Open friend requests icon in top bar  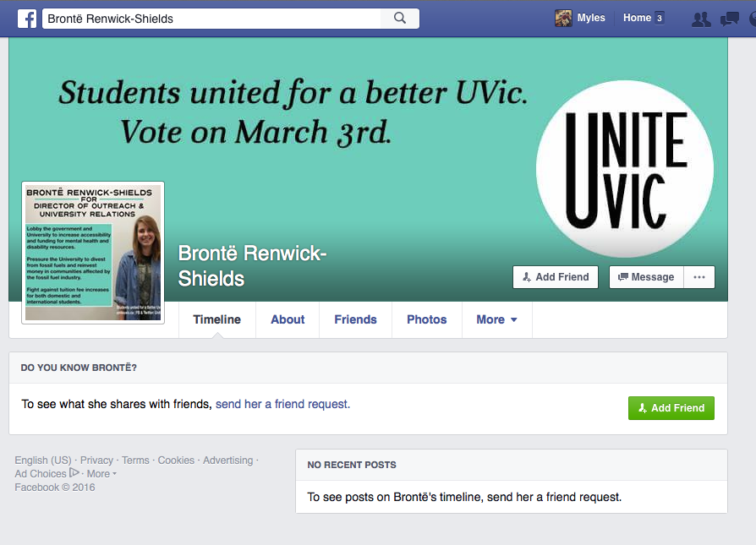click(x=700, y=19)
